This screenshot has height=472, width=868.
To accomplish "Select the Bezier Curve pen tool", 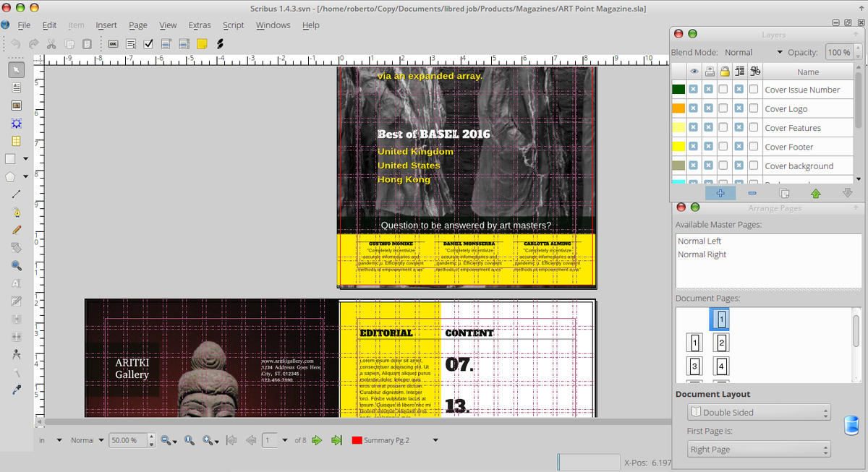I will pos(16,213).
